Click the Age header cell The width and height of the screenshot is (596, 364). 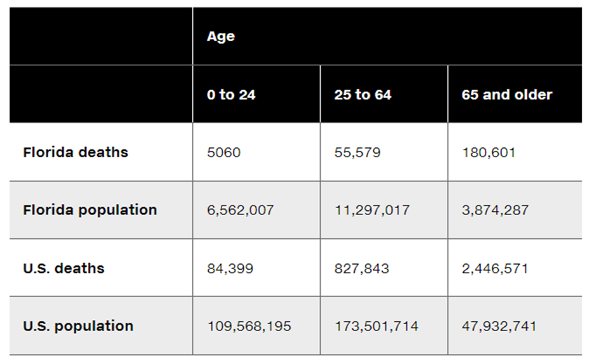(387, 36)
